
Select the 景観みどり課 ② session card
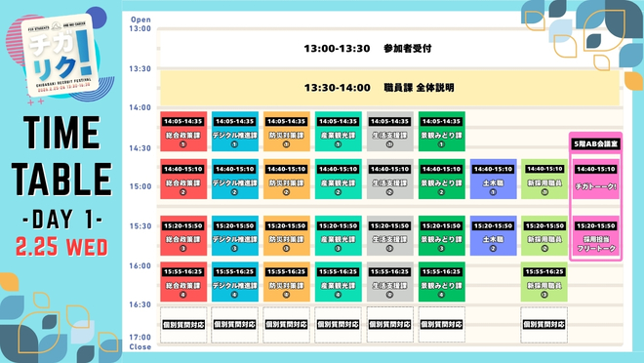pos(441,179)
